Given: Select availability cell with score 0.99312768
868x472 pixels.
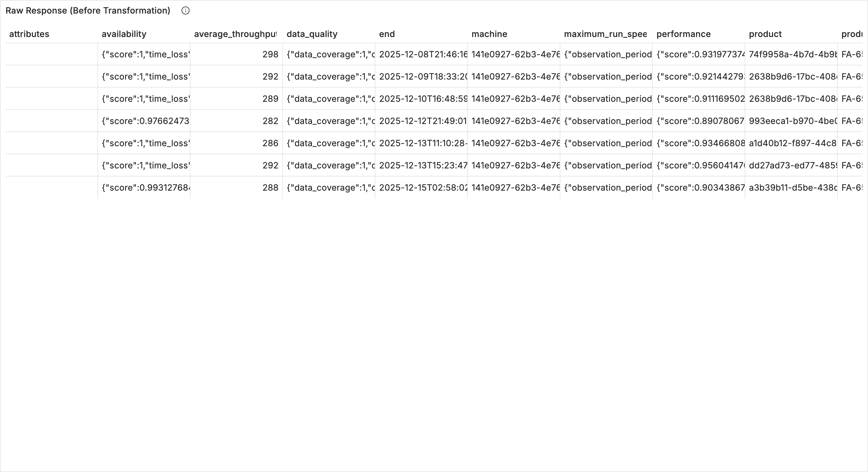Looking at the screenshot, I should 145,188.
